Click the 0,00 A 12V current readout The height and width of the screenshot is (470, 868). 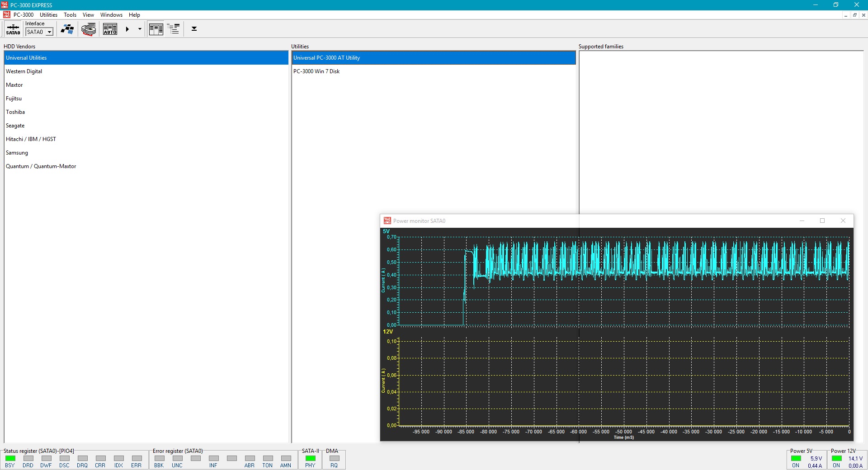point(855,465)
